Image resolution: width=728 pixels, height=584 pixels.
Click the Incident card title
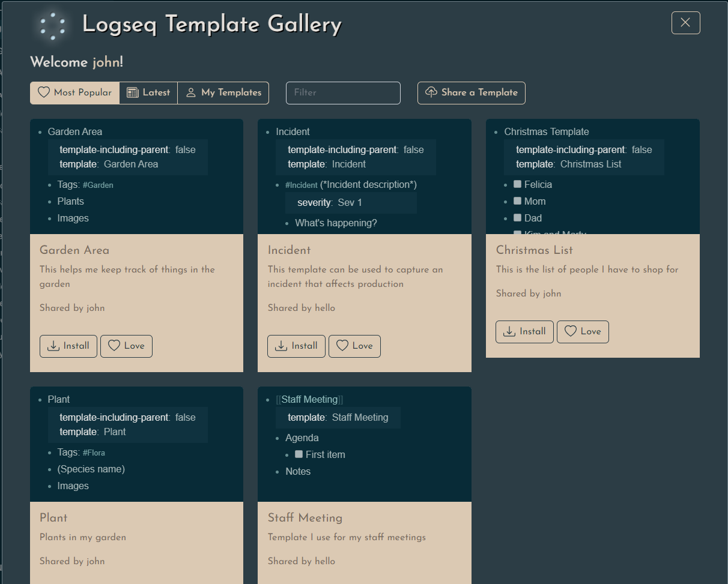[290, 250]
